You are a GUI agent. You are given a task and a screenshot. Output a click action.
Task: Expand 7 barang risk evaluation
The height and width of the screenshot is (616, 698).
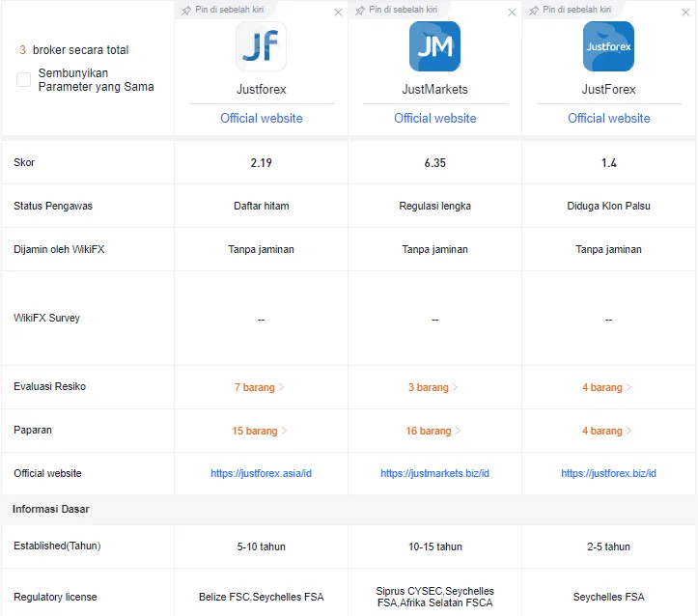[x=259, y=387]
